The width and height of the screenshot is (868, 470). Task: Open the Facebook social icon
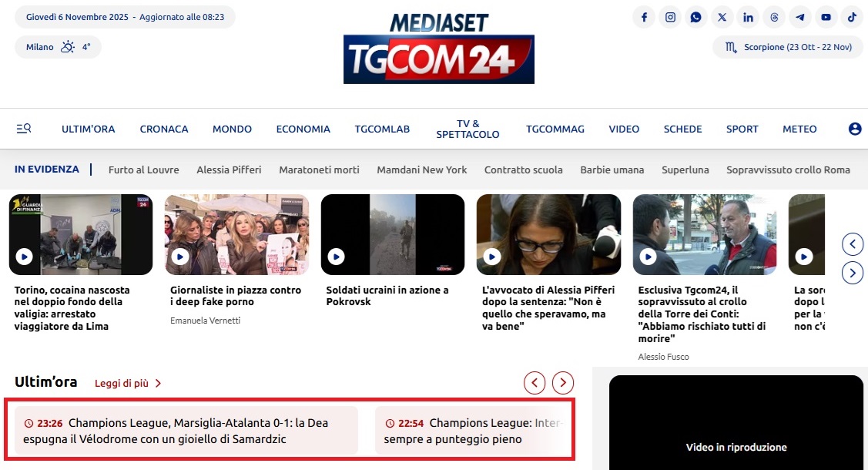point(644,17)
